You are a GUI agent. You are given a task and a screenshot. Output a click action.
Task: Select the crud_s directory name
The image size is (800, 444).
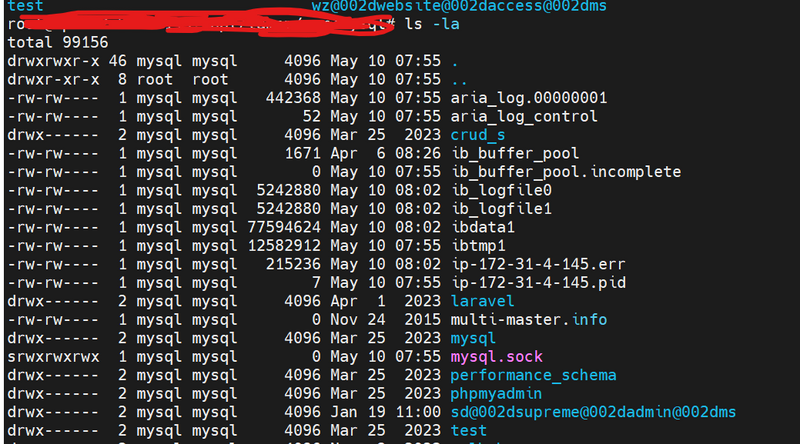(477, 135)
